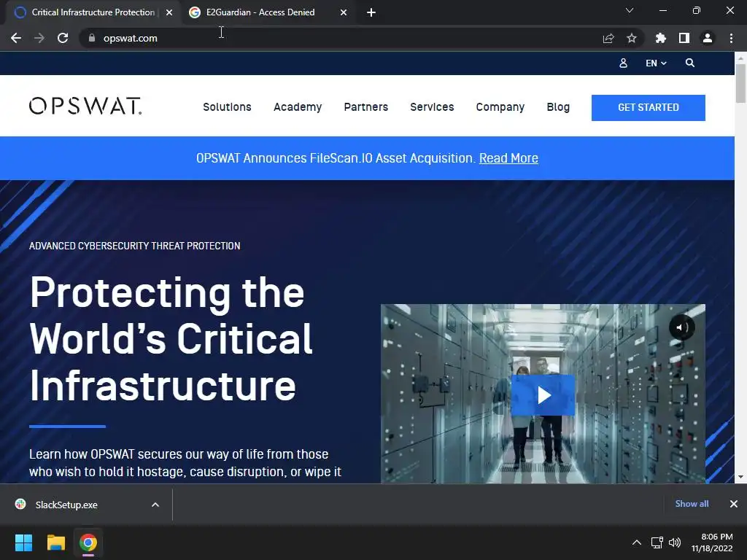Open the clock showing 8:06 PM

[x=712, y=542]
